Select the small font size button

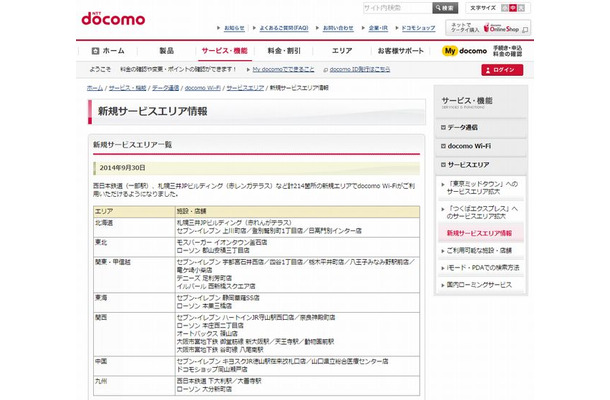pos(505,8)
